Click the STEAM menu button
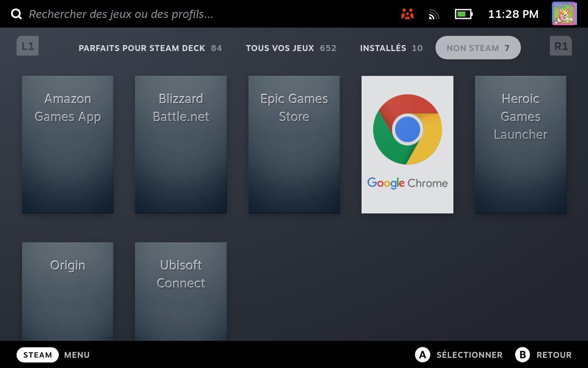588x368 pixels. (x=38, y=355)
